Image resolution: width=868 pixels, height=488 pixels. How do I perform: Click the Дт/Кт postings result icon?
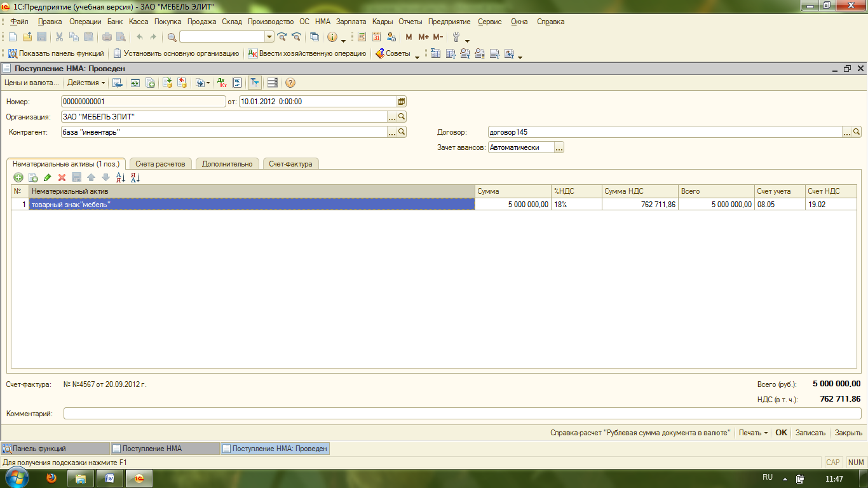tap(222, 83)
